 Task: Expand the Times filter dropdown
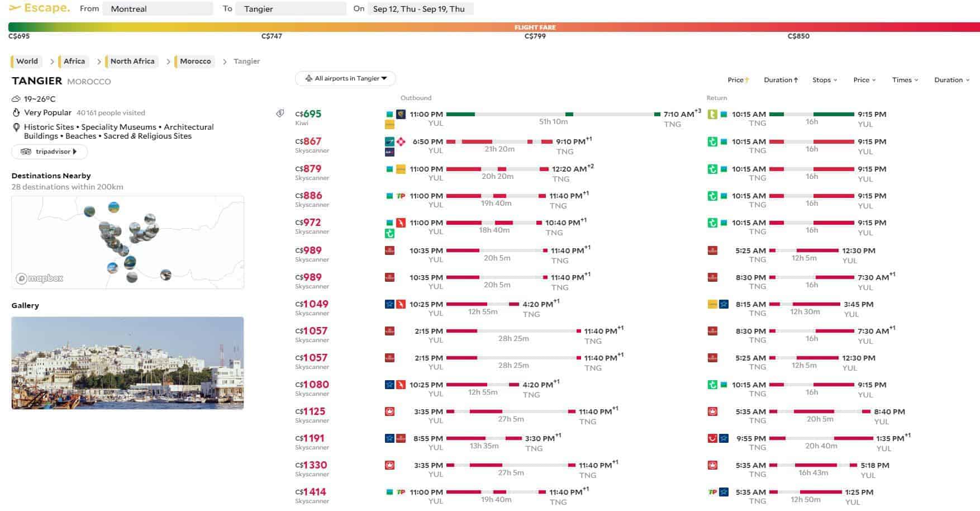click(x=905, y=80)
